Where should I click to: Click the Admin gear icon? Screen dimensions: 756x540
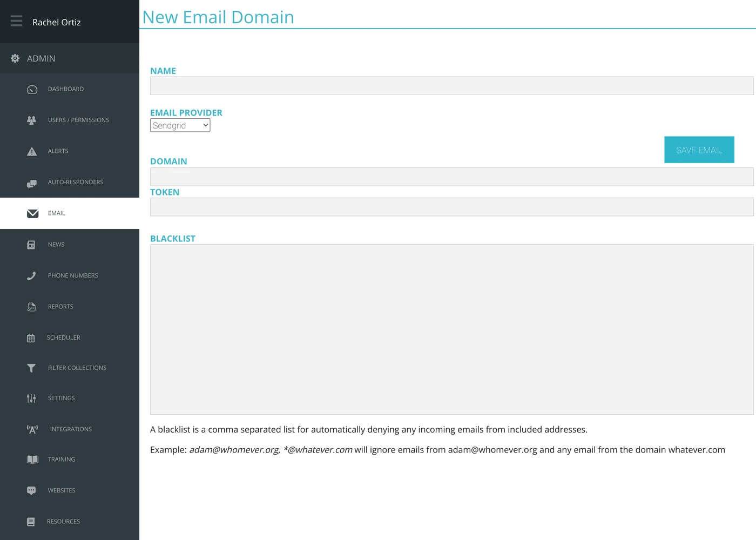15,58
